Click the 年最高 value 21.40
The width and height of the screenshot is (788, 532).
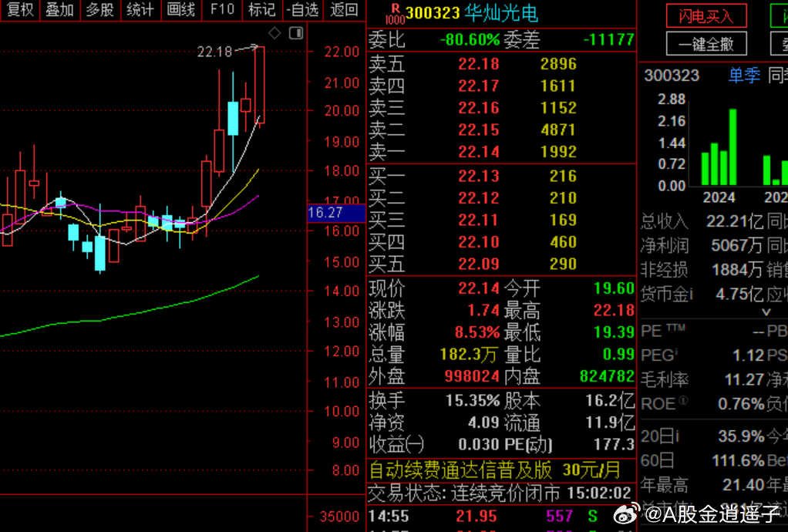(x=744, y=485)
